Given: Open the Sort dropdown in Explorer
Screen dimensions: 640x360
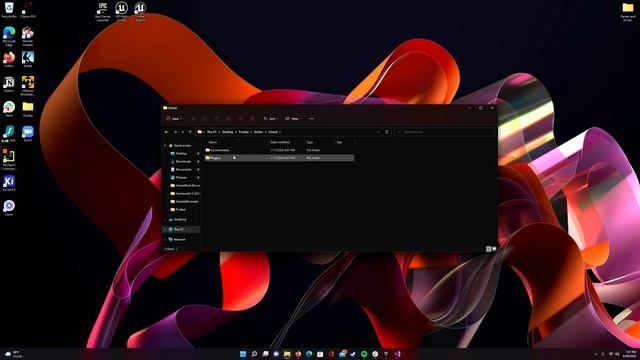Looking at the screenshot, I should [271, 119].
